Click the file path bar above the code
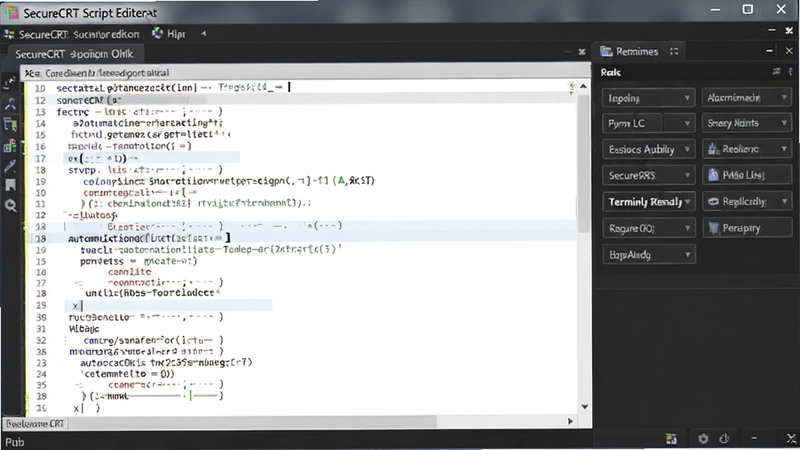The image size is (800, 450). 305,72
